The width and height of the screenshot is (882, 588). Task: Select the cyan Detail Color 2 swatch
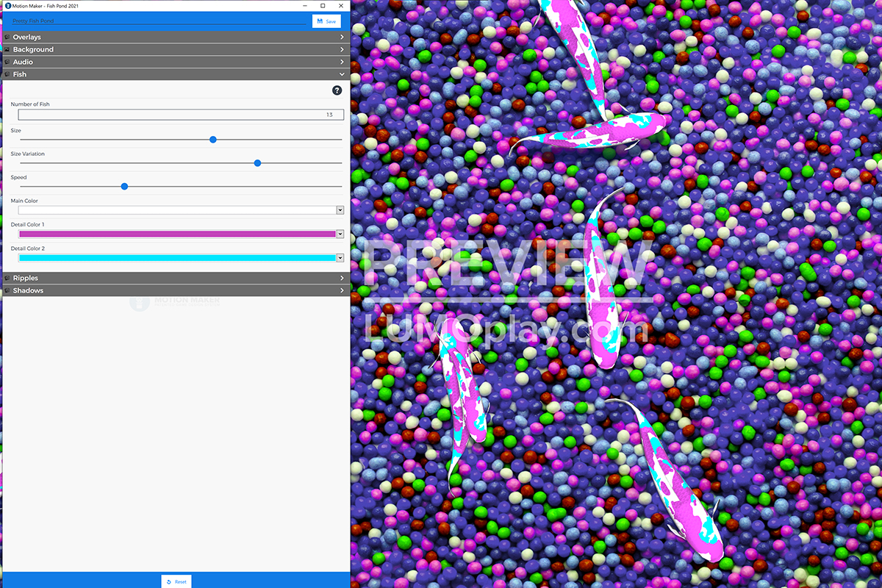coord(176,258)
